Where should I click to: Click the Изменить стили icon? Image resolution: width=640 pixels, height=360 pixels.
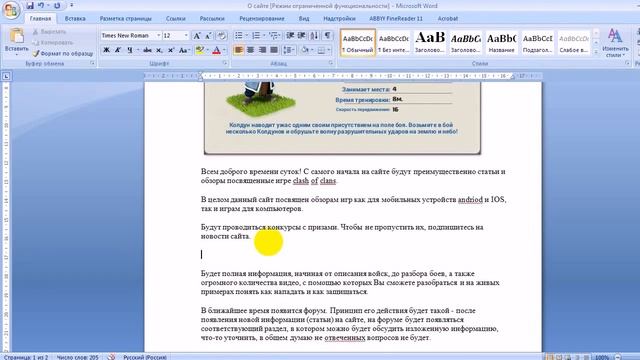pos(615,42)
